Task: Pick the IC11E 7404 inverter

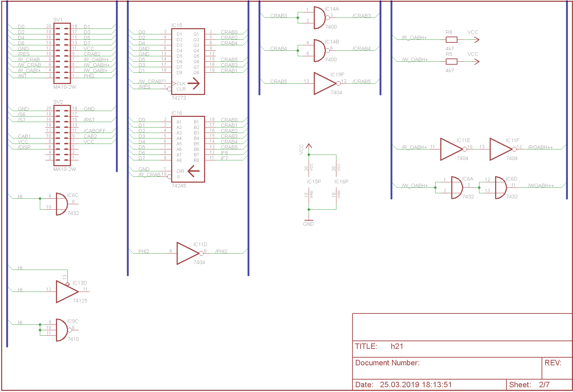Action: (451, 149)
